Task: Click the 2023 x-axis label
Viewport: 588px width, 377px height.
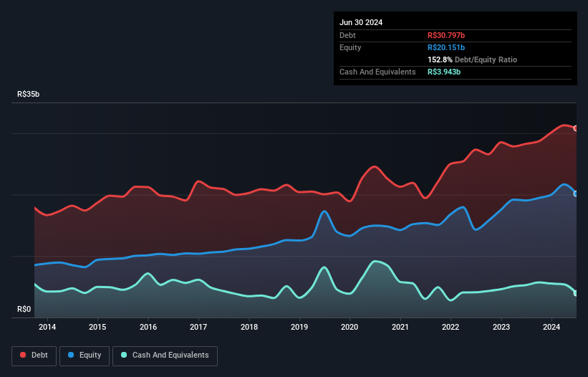Action: (501, 327)
